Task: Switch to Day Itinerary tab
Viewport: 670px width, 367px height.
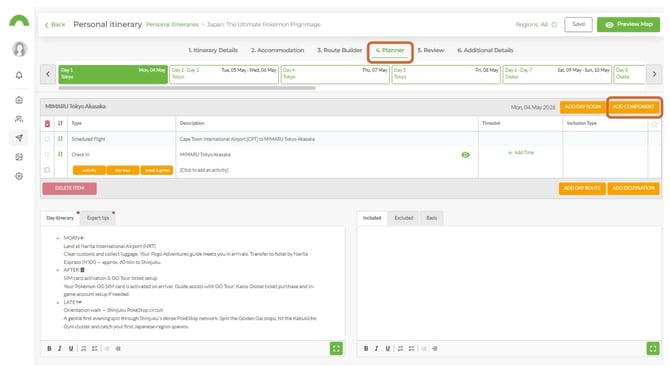Action: click(60, 218)
